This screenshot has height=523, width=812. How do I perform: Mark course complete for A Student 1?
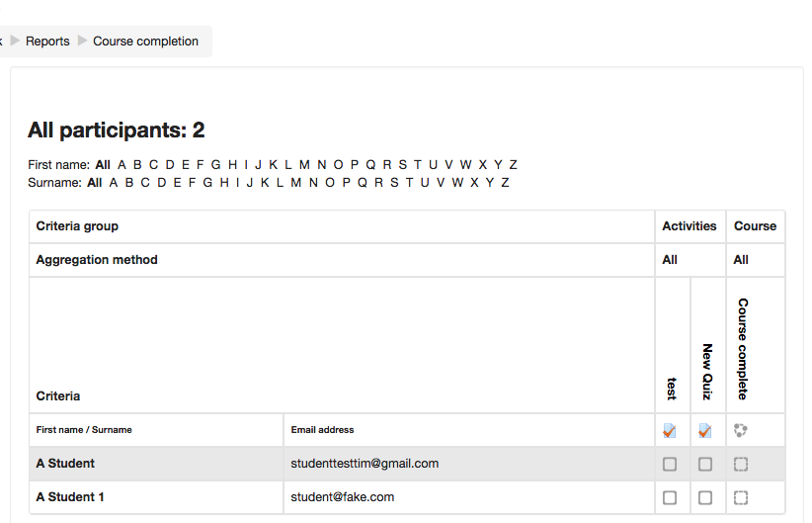pyautogui.click(x=741, y=497)
